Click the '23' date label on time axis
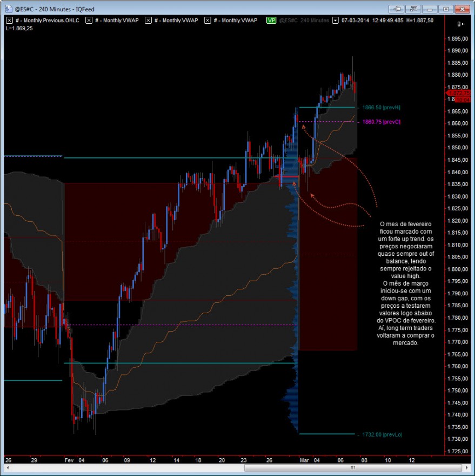The width and height of the screenshot is (475, 476). [x=244, y=460]
